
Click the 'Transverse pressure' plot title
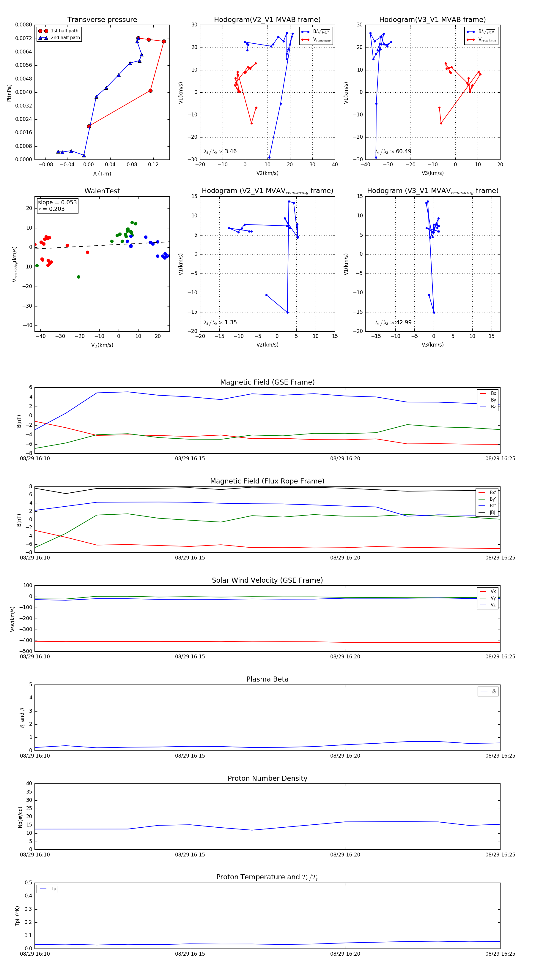click(x=102, y=20)
